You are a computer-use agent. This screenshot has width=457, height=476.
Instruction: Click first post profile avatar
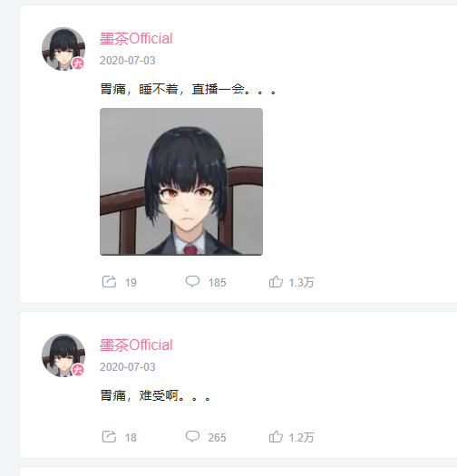pyautogui.click(x=63, y=49)
